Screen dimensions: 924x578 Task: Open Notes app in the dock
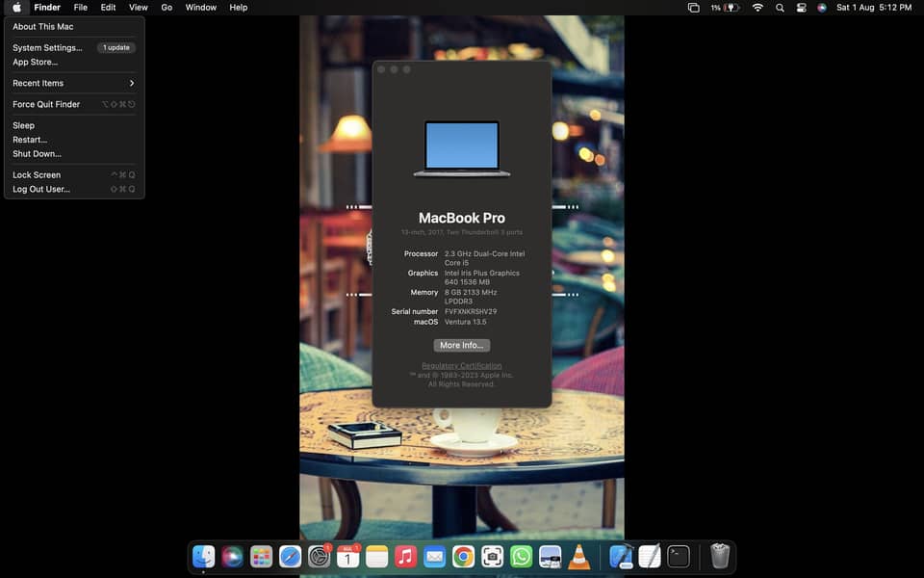coord(376,556)
